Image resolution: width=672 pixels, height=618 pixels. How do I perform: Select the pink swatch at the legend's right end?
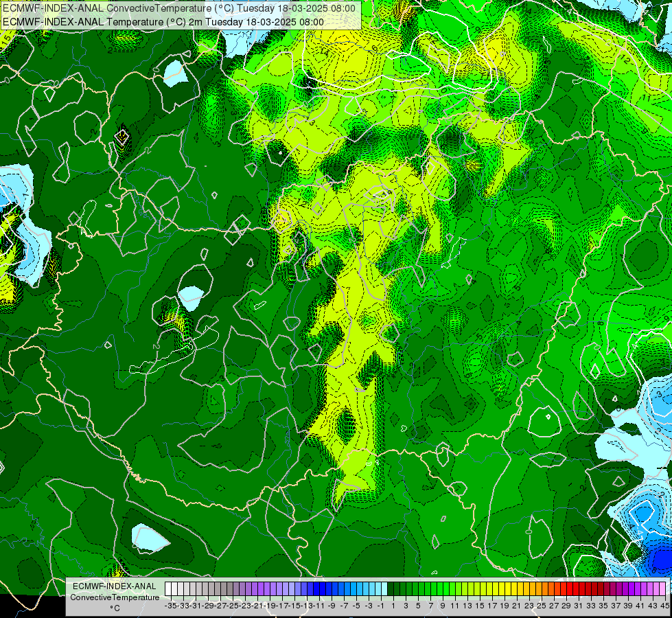[662, 589]
